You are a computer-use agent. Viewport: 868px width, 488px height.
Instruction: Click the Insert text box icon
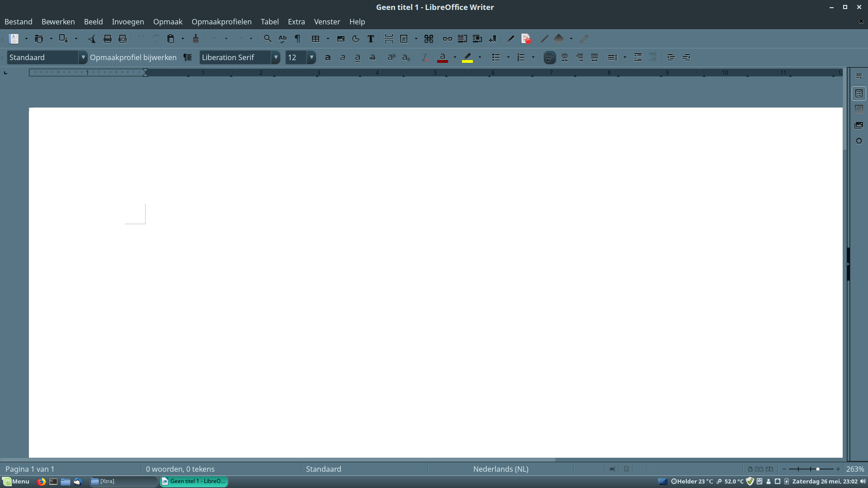click(371, 39)
